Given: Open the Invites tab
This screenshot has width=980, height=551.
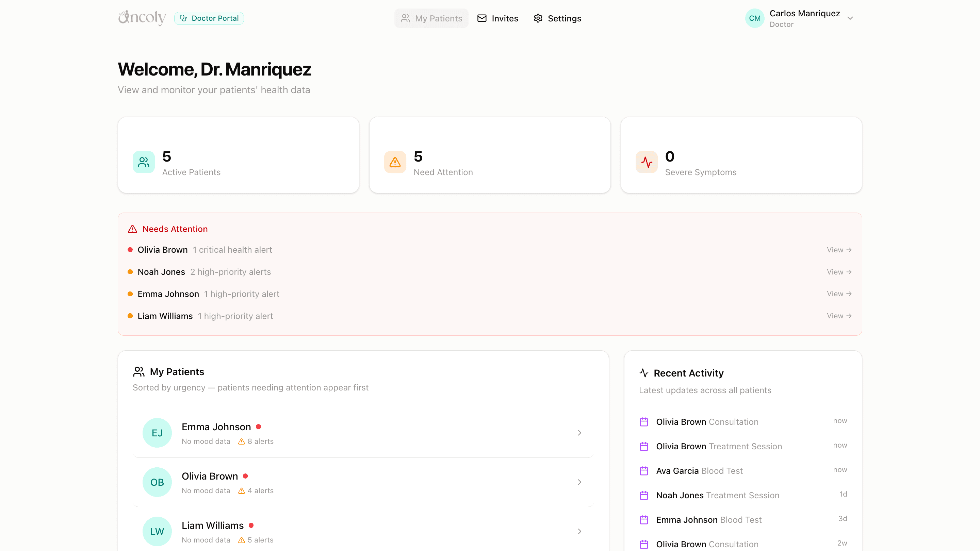Looking at the screenshot, I should tap(497, 18).
